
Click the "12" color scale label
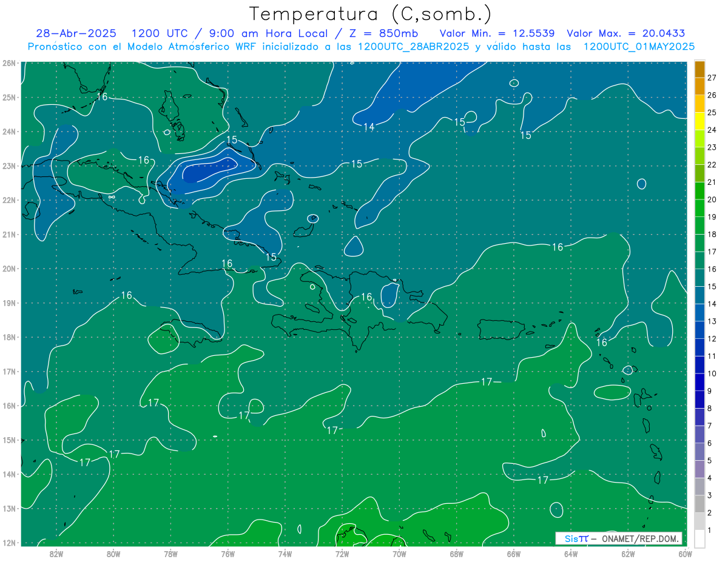pyautogui.click(x=712, y=339)
